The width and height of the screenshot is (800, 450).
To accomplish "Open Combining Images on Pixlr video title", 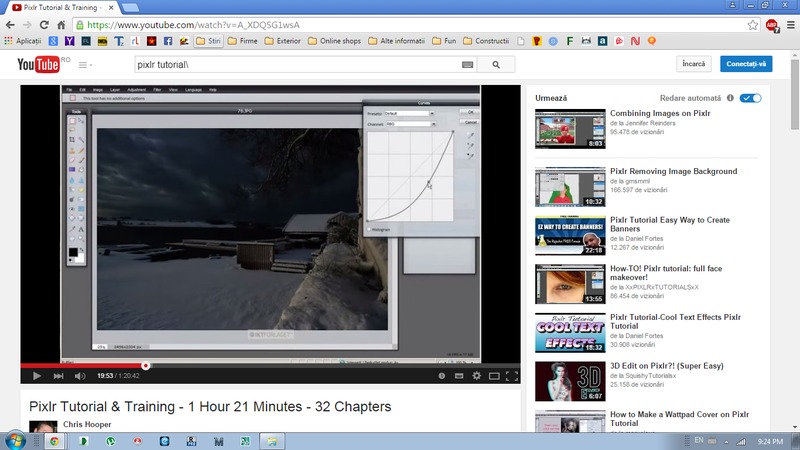I will pos(660,113).
